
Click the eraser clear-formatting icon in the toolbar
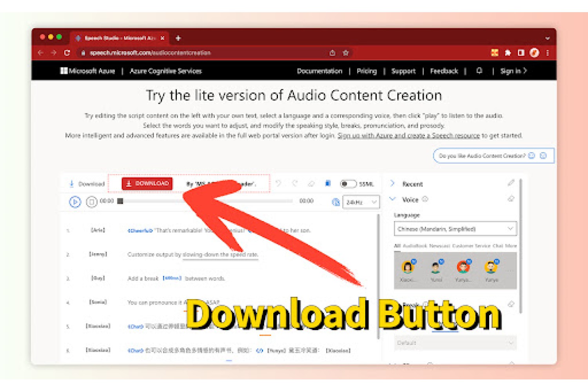tap(311, 183)
